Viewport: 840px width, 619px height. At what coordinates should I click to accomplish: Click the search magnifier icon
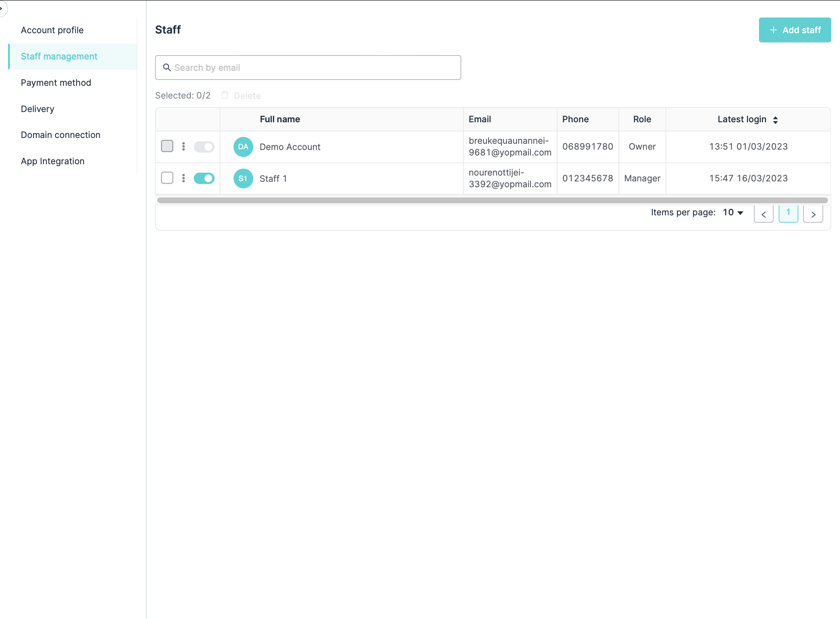click(167, 68)
